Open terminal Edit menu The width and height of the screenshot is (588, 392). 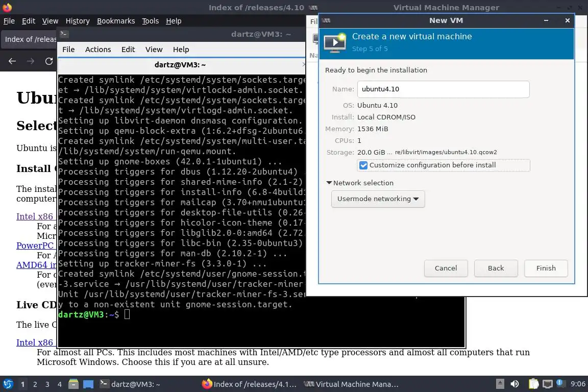point(128,50)
